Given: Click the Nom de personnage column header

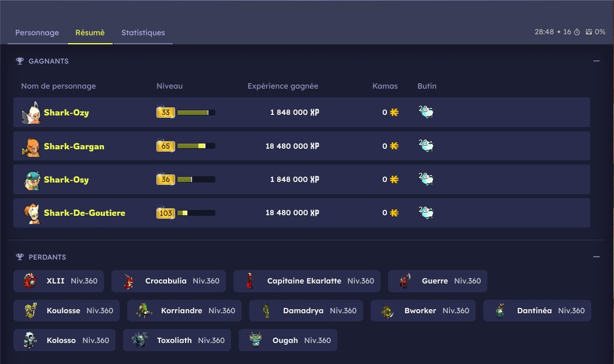Looking at the screenshot, I should (x=58, y=86).
